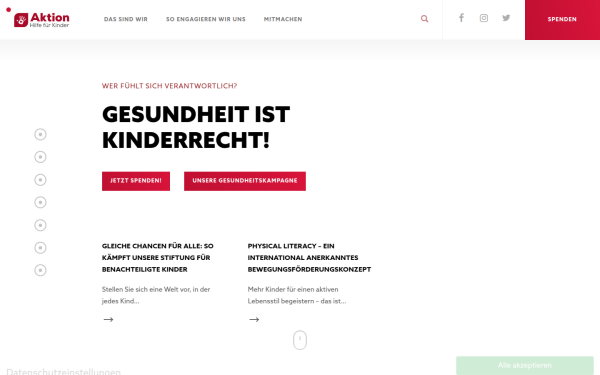
Task: Select the fifth slide indicator dot
Action: click(40, 225)
